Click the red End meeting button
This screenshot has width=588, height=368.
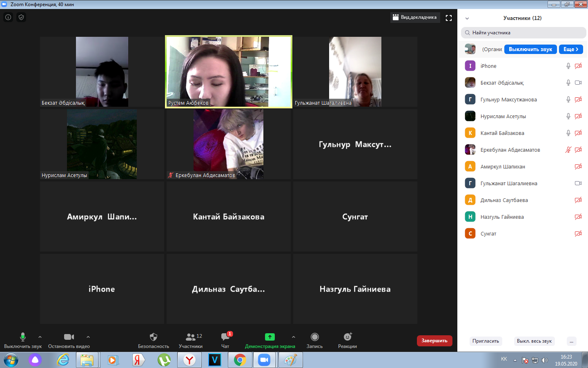pyautogui.click(x=434, y=341)
